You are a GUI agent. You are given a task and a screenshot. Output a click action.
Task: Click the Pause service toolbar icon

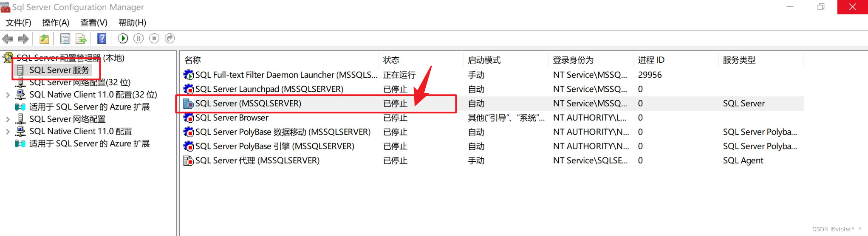(139, 39)
